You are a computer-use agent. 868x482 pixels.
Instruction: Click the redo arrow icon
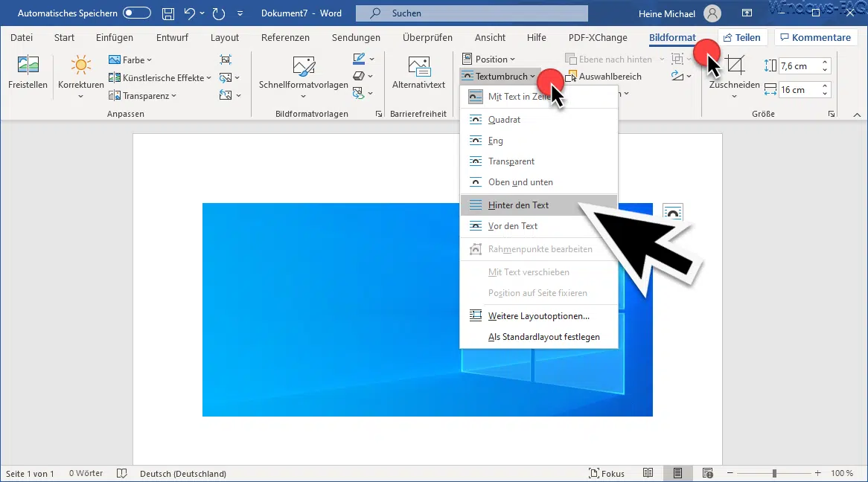click(219, 13)
